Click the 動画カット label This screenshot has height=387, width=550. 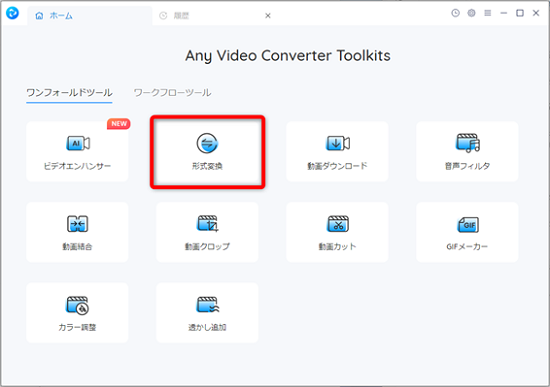[337, 247]
